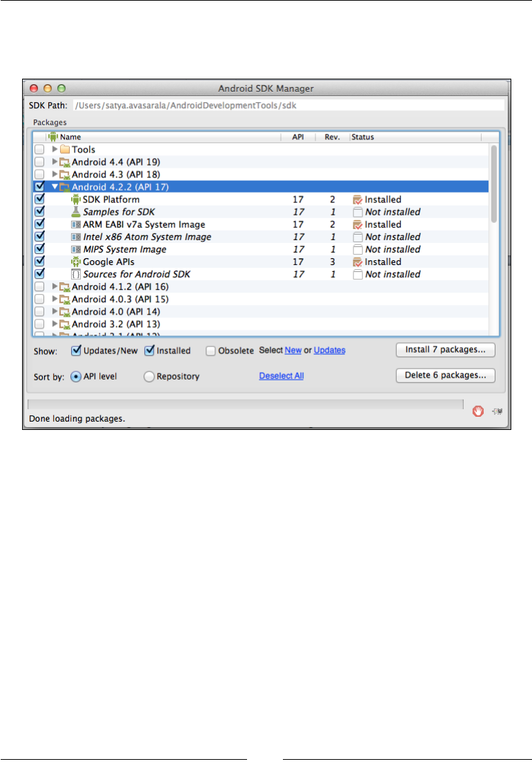Expand the Android 3.2 (API 13) node
This screenshot has height=766, width=532.
click(x=55, y=324)
